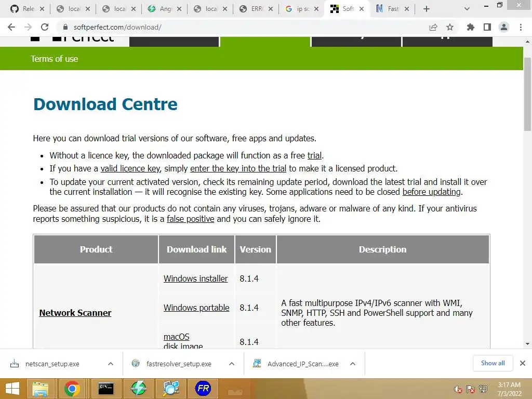Reload the softperfect download page
532x399 pixels.
pos(45,27)
